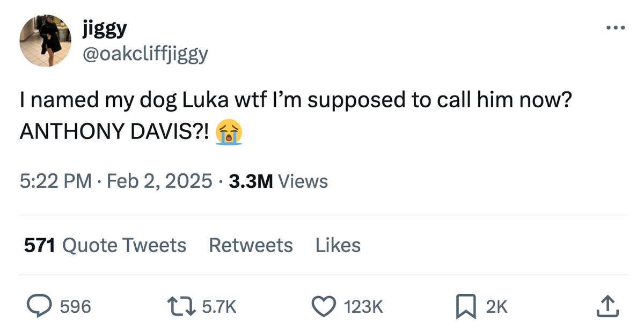Open the 571 Quote Tweets list
644x331 pixels.
tap(105, 245)
